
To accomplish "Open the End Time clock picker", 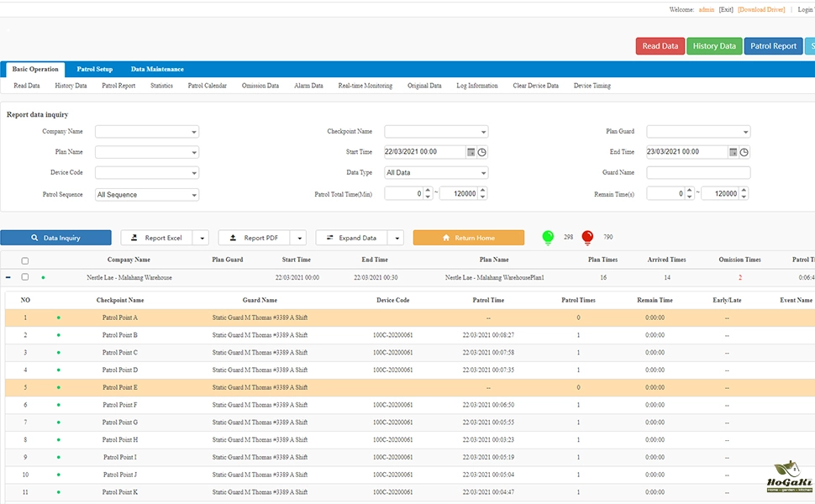I will point(744,152).
